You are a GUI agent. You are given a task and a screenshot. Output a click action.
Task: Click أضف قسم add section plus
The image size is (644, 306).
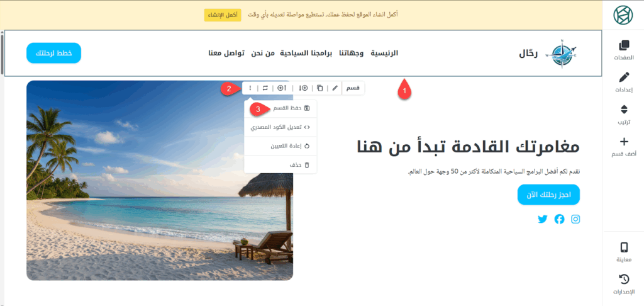click(623, 147)
